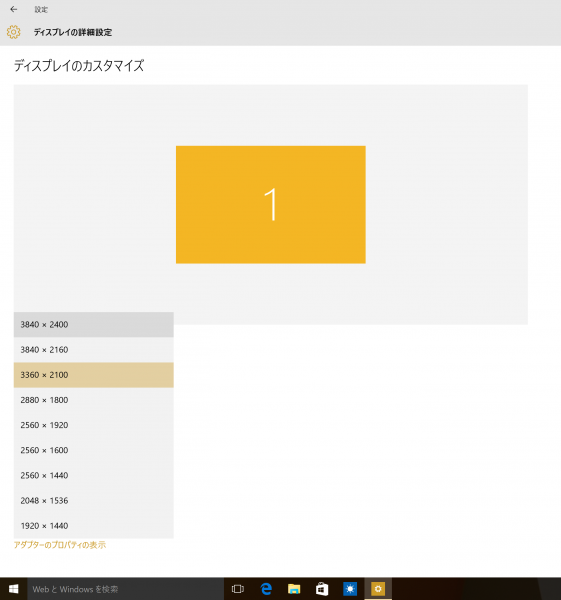Select 3840 × 2160 resolution
561x600 pixels.
click(x=94, y=350)
